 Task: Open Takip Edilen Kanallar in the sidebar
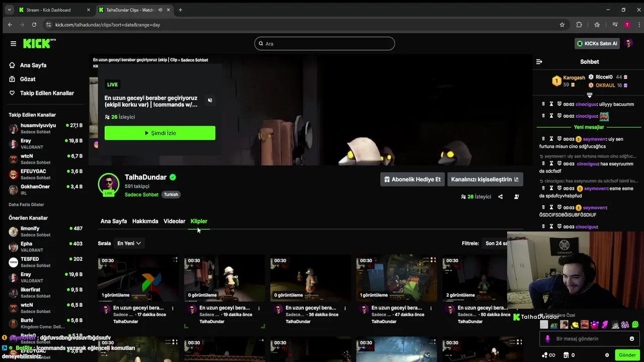coord(47,93)
